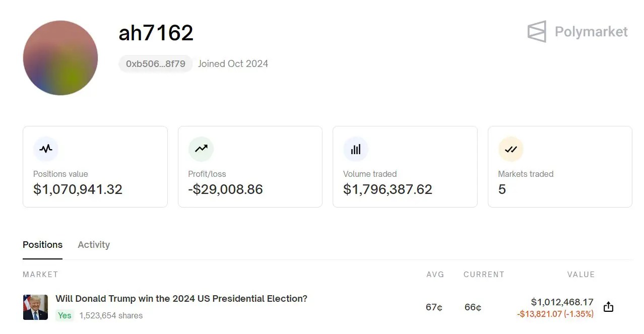Click the Polymarket wordmark text
The width and height of the screenshot is (644, 334).
591,31
